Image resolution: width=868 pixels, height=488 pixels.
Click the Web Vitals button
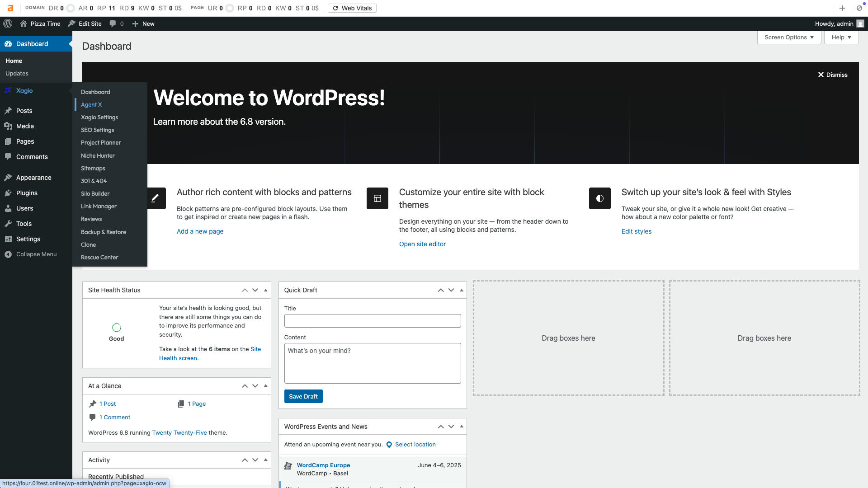coord(352,8)
